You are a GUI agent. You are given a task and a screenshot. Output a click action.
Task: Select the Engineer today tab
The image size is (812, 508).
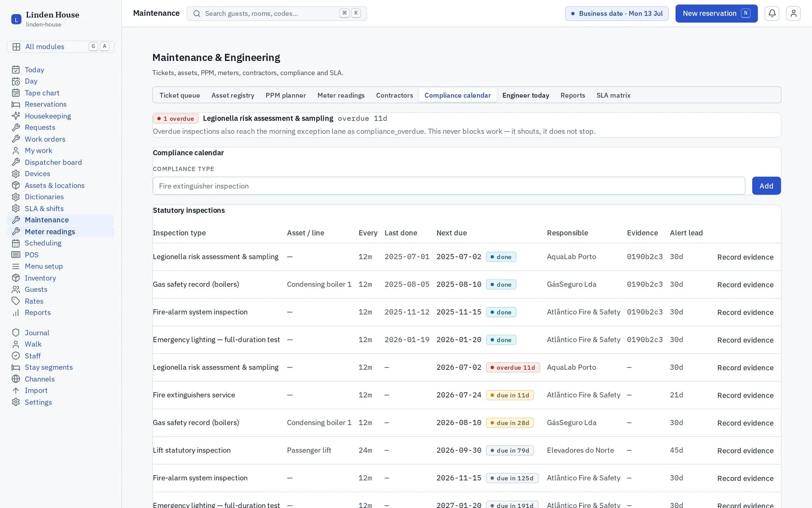525,95
